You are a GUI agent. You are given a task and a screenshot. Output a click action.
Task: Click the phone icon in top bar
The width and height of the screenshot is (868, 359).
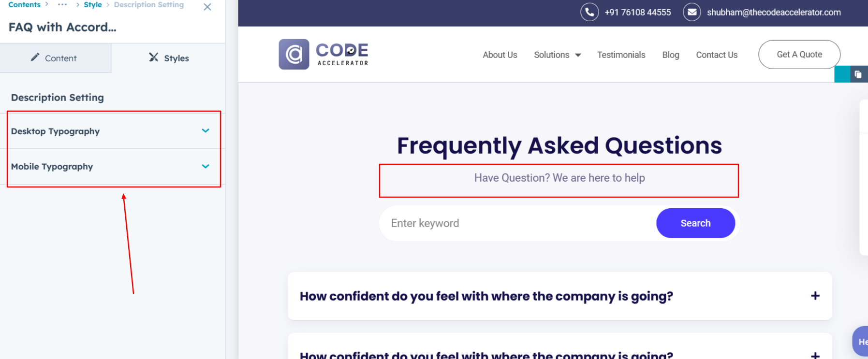click(589, 12)
